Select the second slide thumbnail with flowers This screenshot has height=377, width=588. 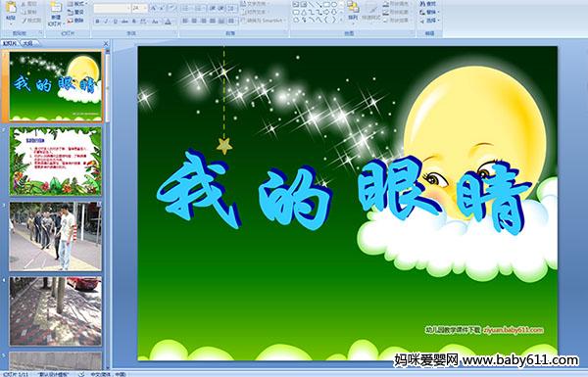pyautogui.click(x=56, y=162)
